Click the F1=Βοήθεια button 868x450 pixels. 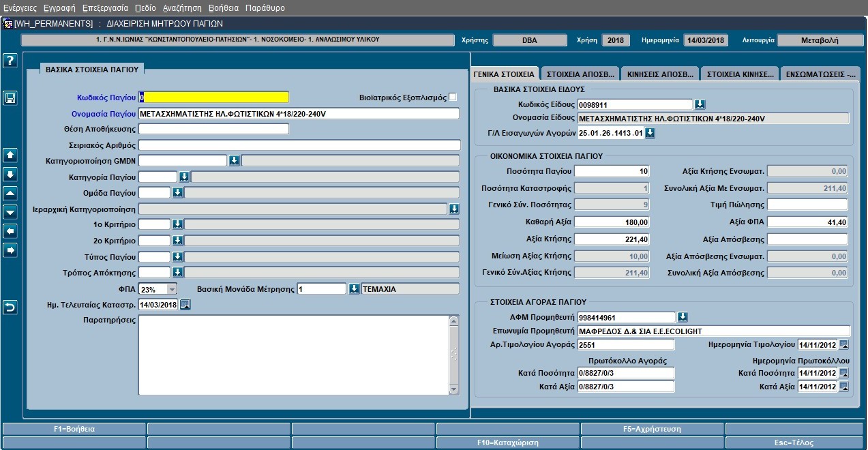tap(74, 430)
